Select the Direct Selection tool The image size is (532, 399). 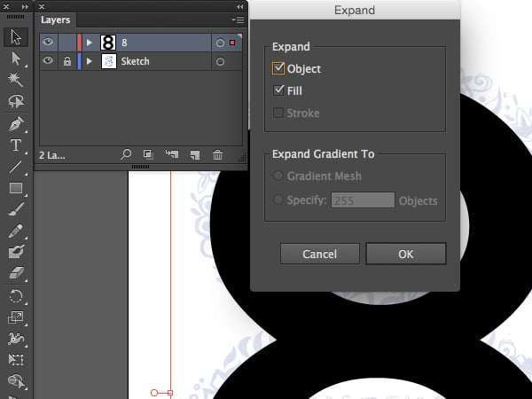tap(16, 59)
